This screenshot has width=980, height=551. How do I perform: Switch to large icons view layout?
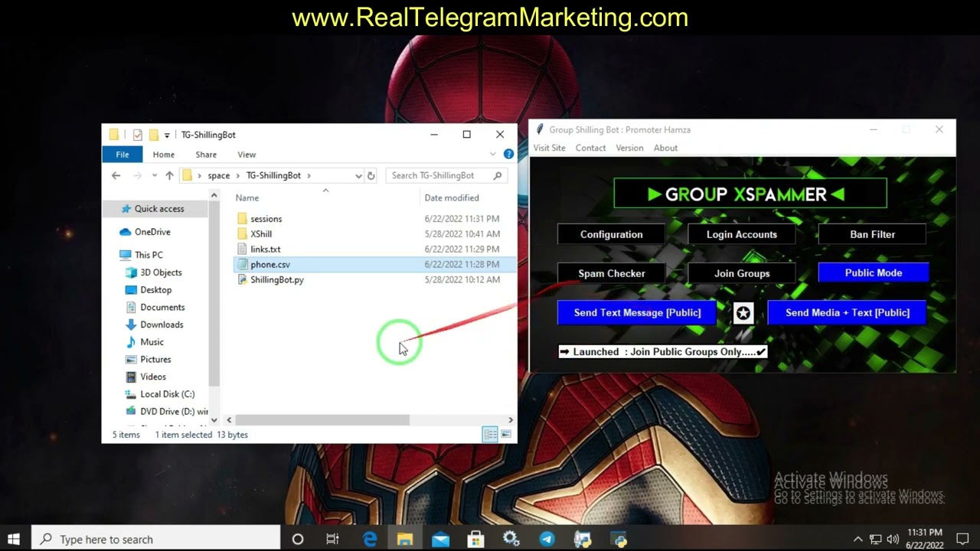point(505,435)
